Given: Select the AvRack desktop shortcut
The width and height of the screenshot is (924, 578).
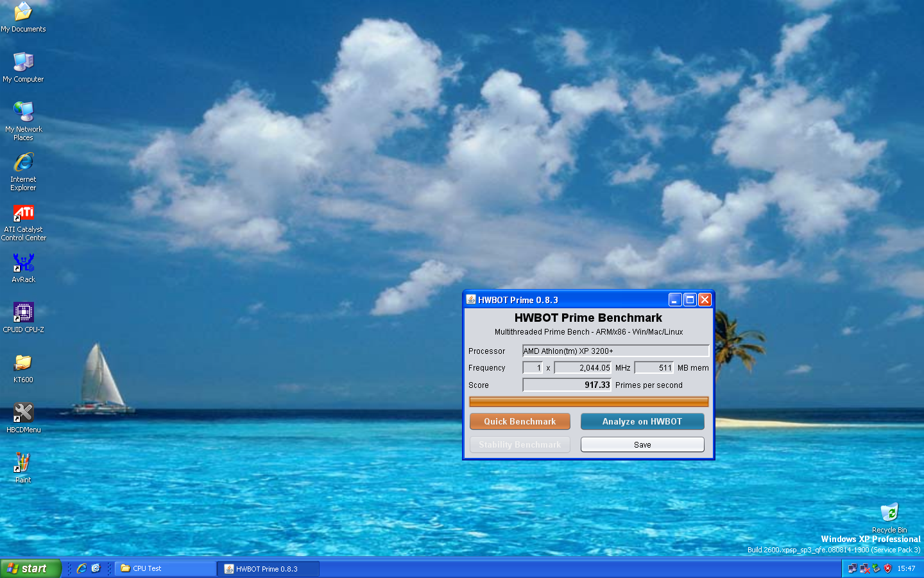Looking at the screenshot, I should point(23,267).
